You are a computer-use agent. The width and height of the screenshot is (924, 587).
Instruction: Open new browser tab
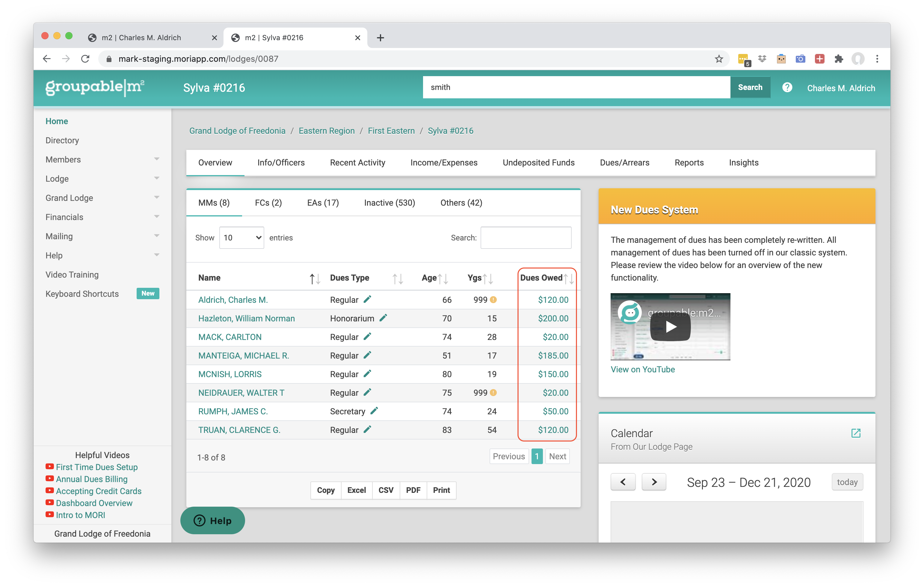click(380, 37)
